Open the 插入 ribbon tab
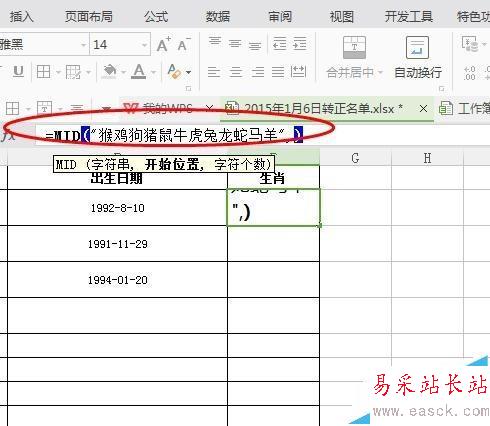The image size is (490, 426). (x=21, y=16)
